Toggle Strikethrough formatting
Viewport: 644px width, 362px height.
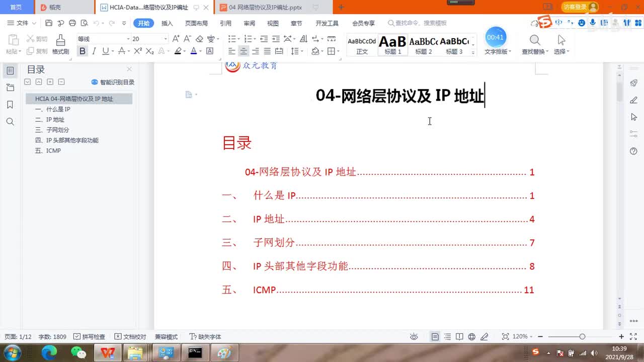[121, 51]
